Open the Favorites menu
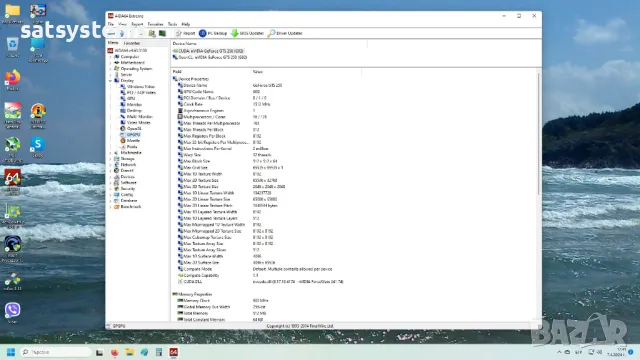The height and width of the screenshot is (360, 640). click(155, 24)
